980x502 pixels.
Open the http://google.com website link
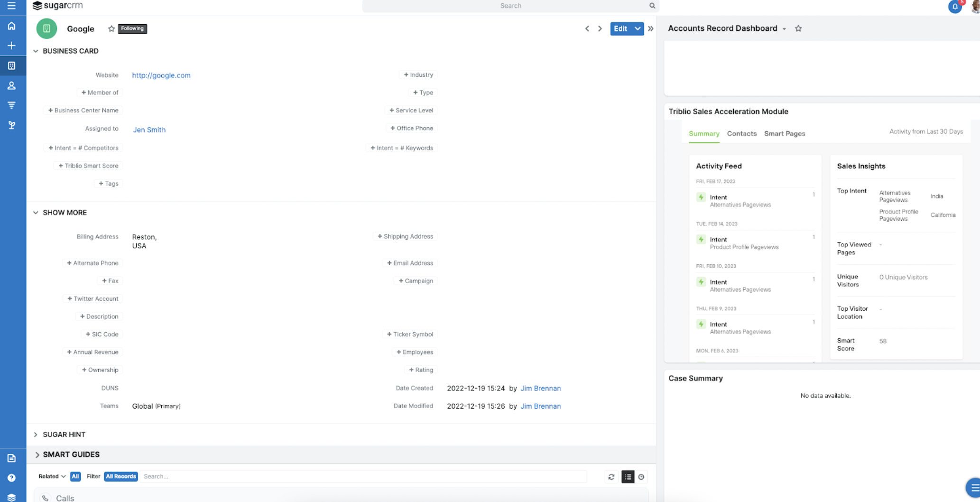[x=161, y=75]
